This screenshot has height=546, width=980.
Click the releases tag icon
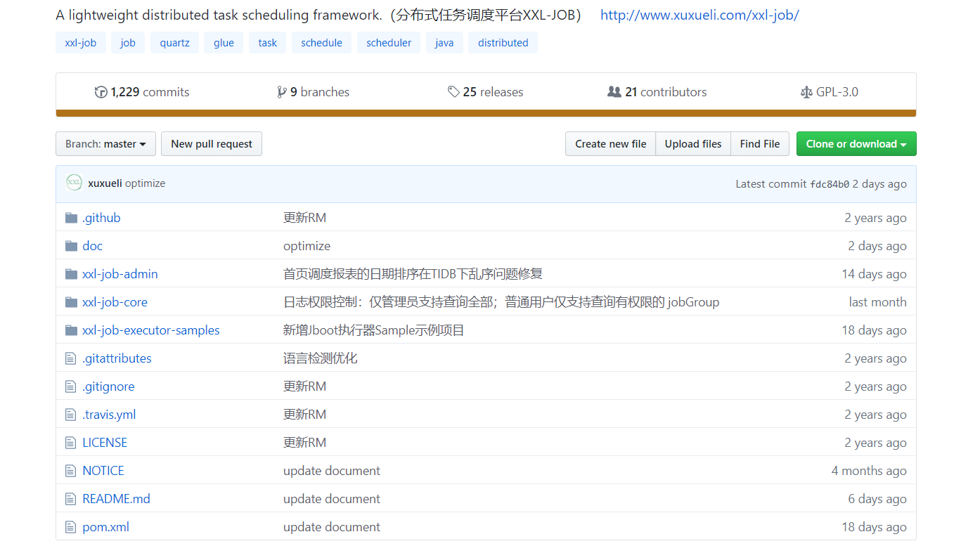pyautogui.click(x=453, y=92)
